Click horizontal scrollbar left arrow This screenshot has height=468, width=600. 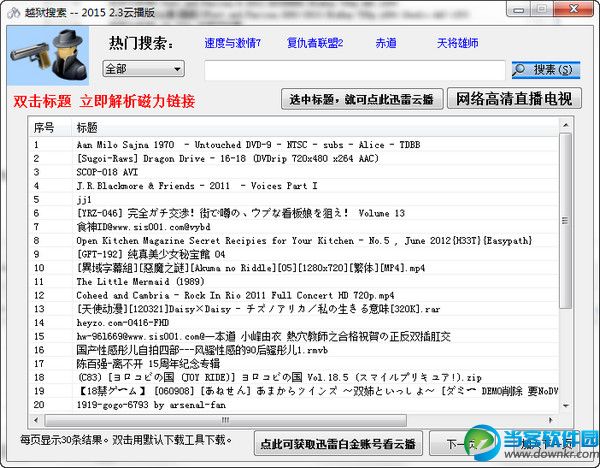36,420
